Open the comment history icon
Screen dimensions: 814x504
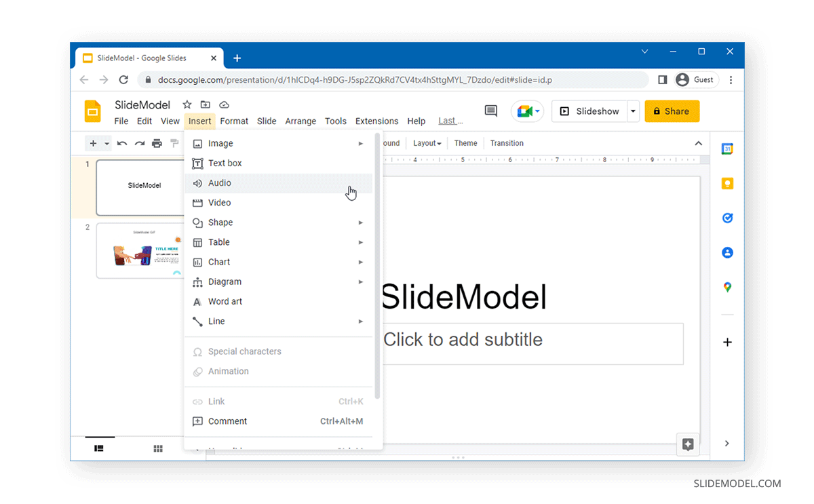pyautogui.click(x=490, y=111)
